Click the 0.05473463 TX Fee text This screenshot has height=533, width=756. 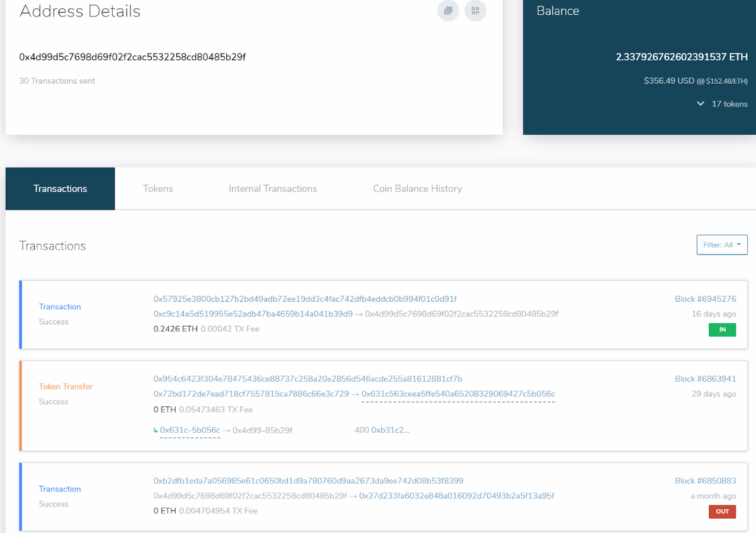click(x=216, y=410)
